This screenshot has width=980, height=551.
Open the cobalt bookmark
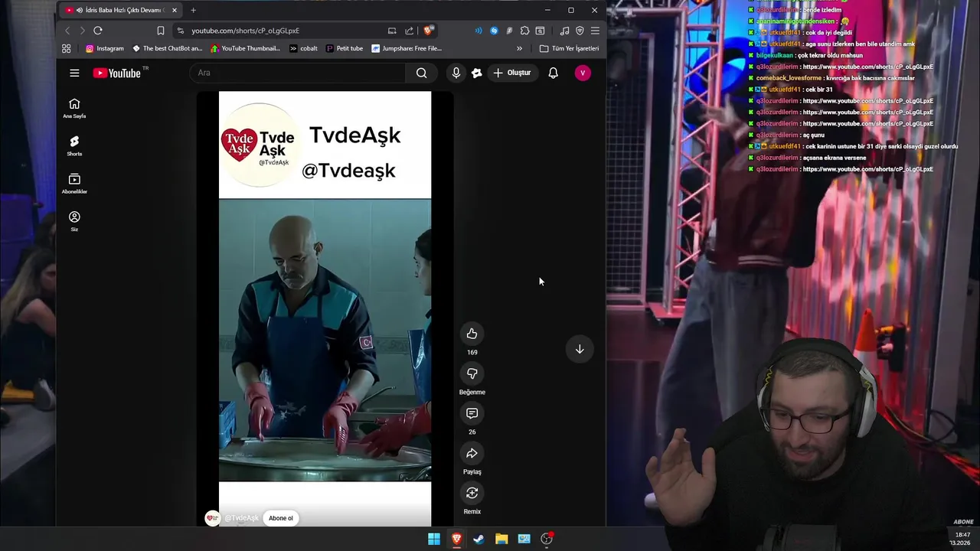(x=303, y=48)
